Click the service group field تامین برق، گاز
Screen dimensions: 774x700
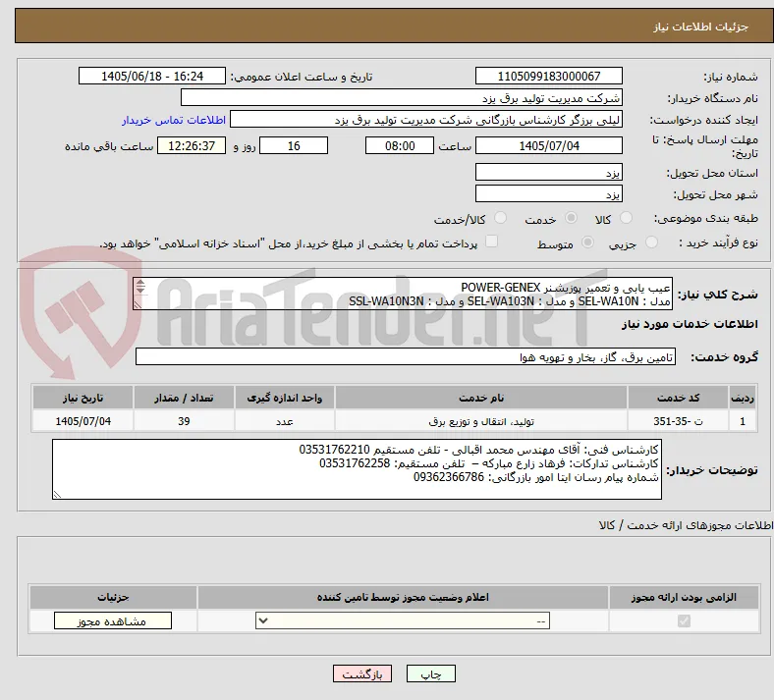406,356
